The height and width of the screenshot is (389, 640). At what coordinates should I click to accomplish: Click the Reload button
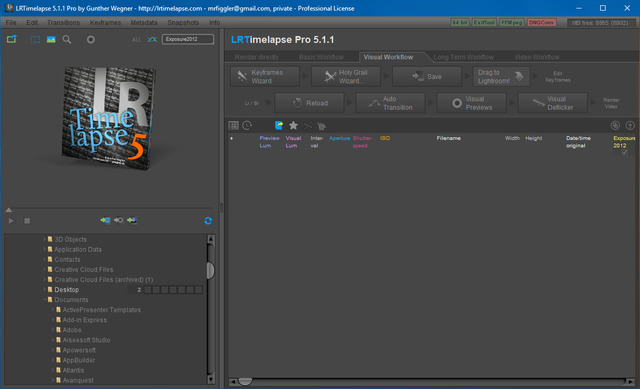coord(309,103)
